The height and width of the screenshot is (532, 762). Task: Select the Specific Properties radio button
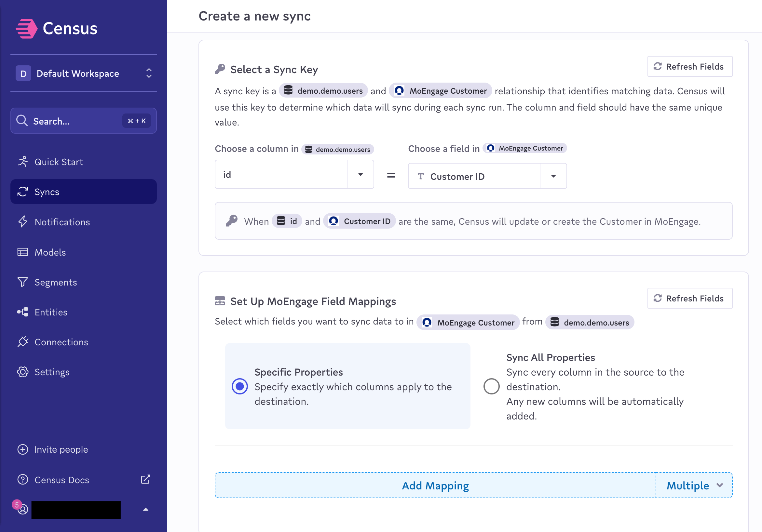coord(239,386)
